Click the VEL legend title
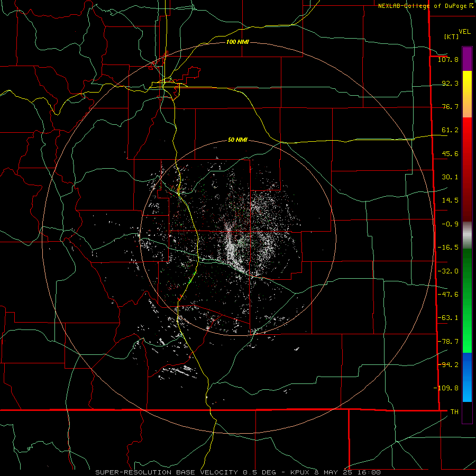Viewport: 476px width, 476px height. [x=464, y=32]
